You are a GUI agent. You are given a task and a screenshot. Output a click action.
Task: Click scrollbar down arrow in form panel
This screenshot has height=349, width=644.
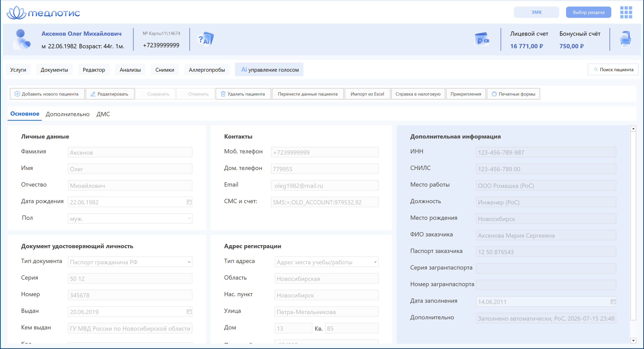coord(633,341)
